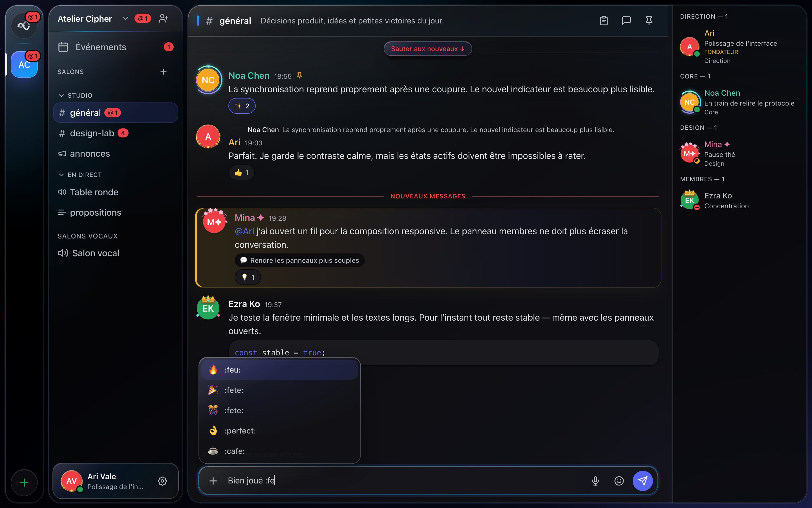Join the Salon vocal voice channel
Image resolution: width=812 pixels, height=508 pixels.
(x=115, y=253)
